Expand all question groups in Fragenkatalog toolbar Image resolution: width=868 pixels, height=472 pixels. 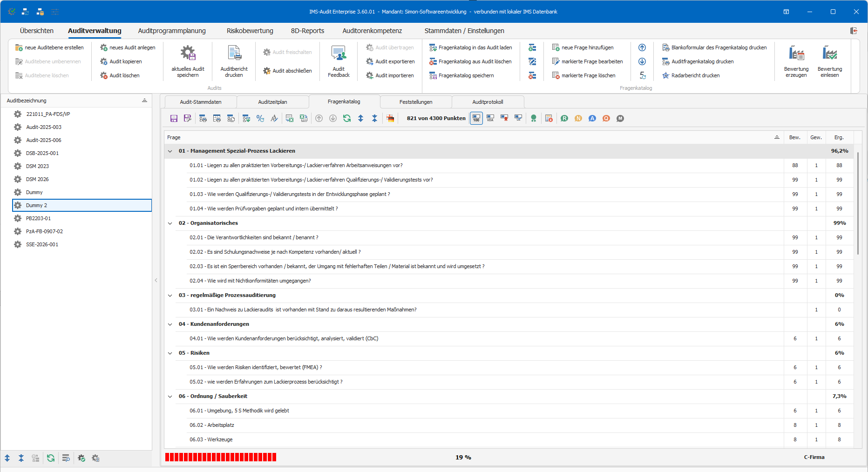pos(360,118)
